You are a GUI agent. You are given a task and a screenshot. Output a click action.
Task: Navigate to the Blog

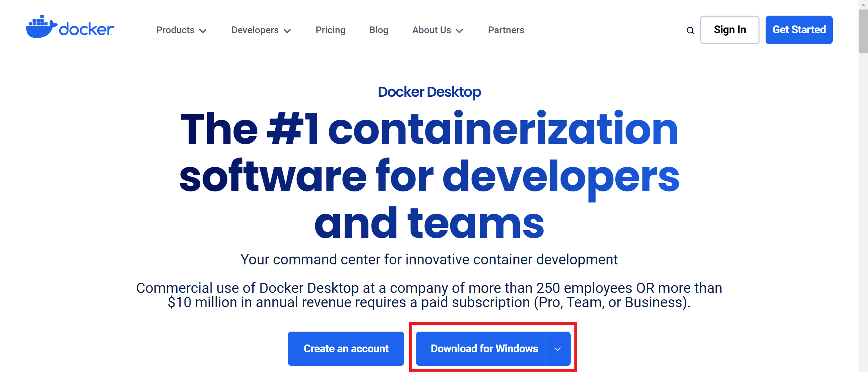coord(378,30)
